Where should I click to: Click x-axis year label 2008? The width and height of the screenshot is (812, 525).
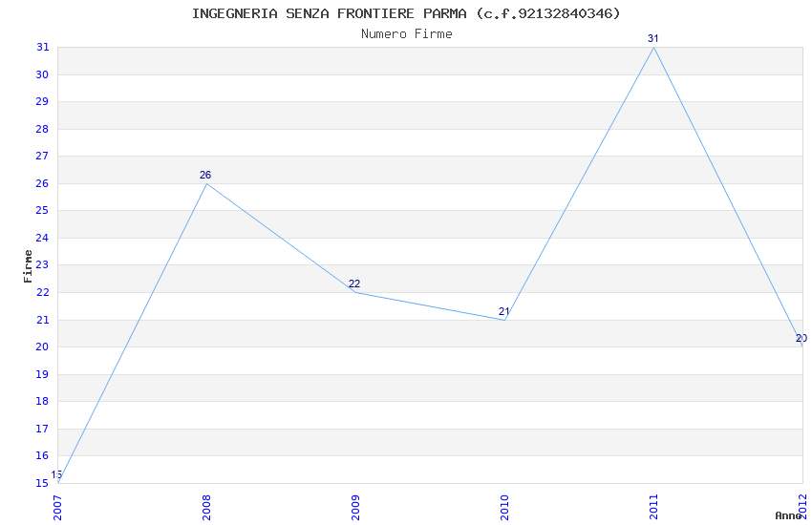(x=206, y=508)
